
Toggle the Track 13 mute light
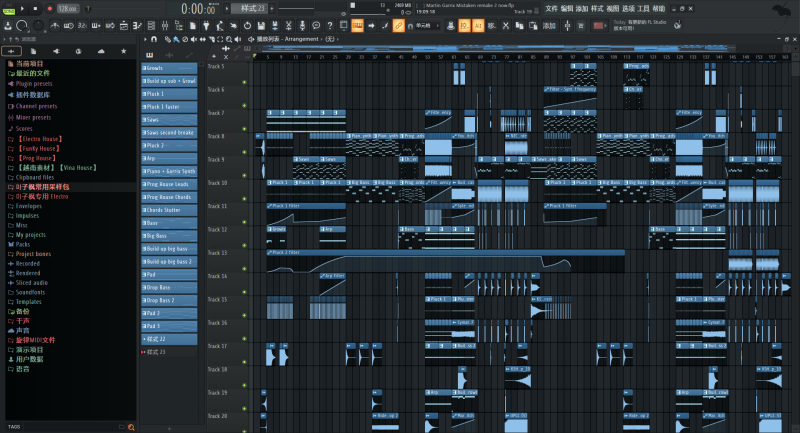click(x=244, y=269)
